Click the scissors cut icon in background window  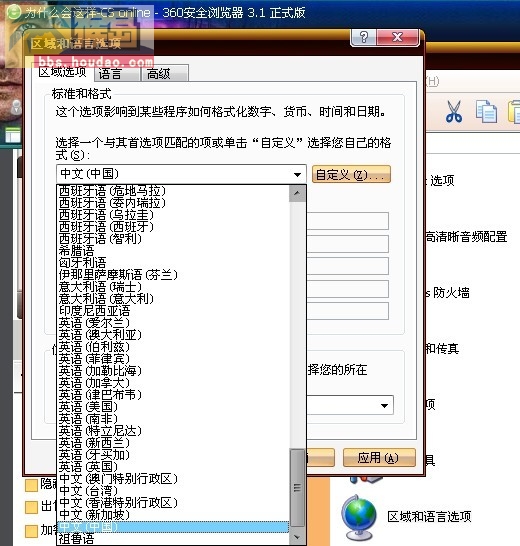pos(454,112)
